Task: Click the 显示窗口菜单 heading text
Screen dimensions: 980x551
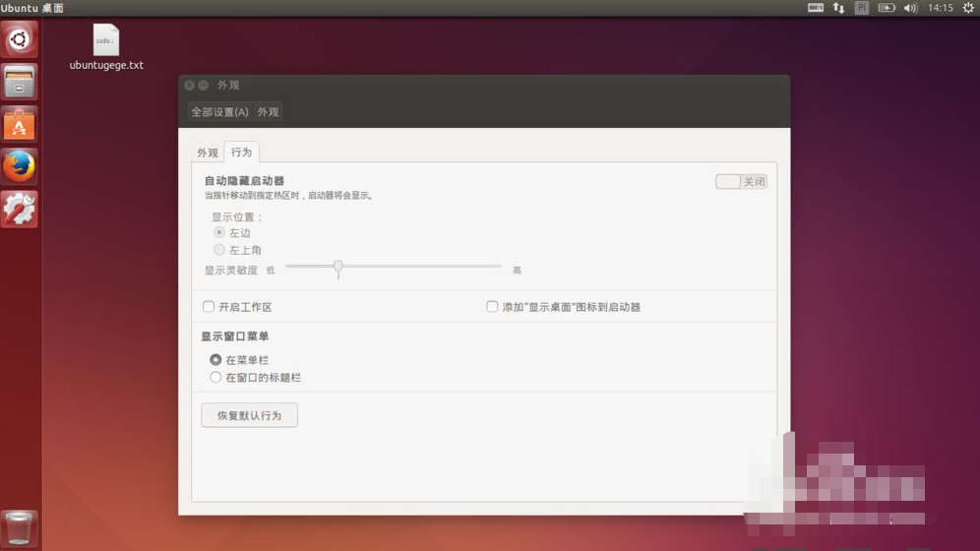Action: 234,337
